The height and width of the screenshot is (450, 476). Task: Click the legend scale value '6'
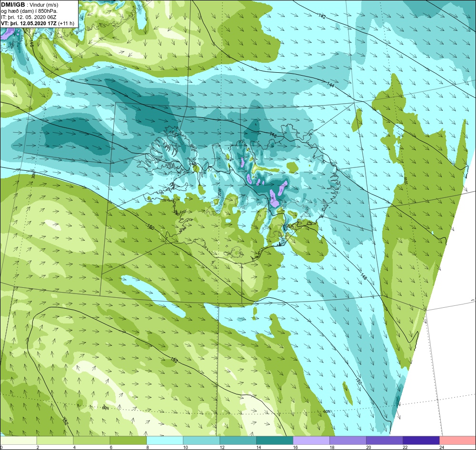point(111,447)
